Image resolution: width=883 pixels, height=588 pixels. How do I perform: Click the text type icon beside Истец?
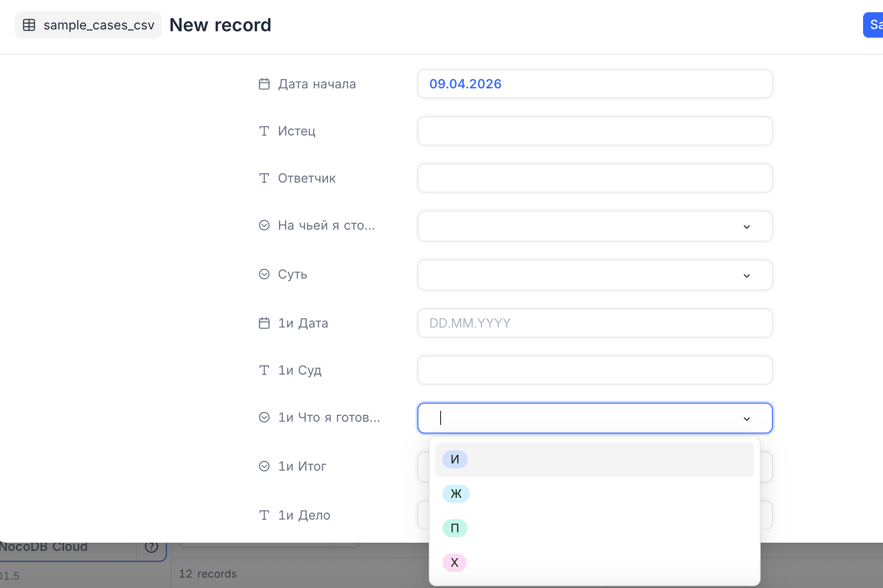(264, 131)
